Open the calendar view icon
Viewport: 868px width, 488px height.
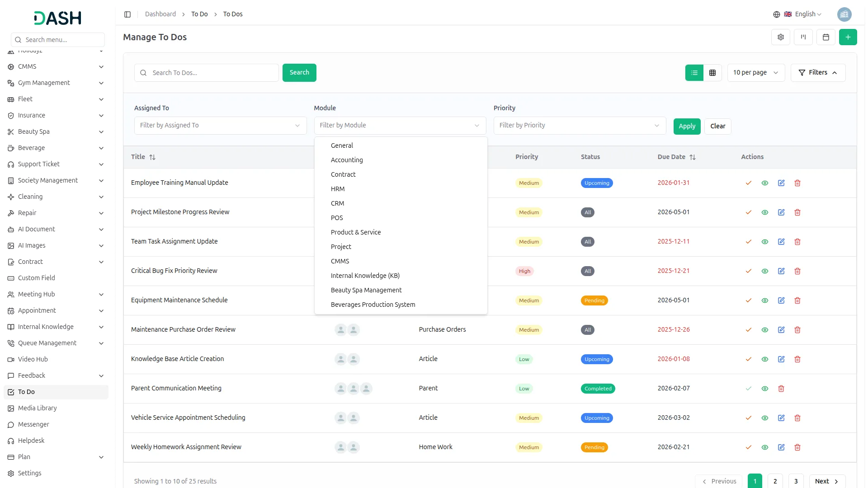click(826, 37)
